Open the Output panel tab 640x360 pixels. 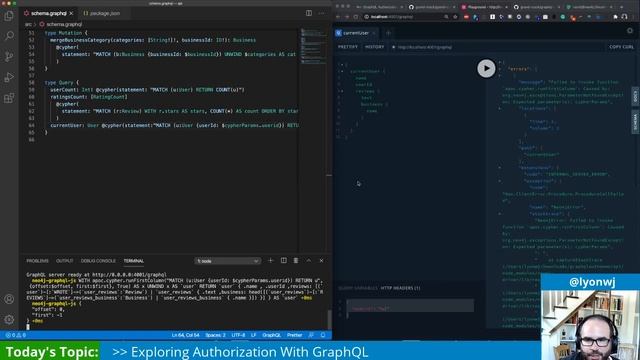pyautogui.click(x=64, y=261)
